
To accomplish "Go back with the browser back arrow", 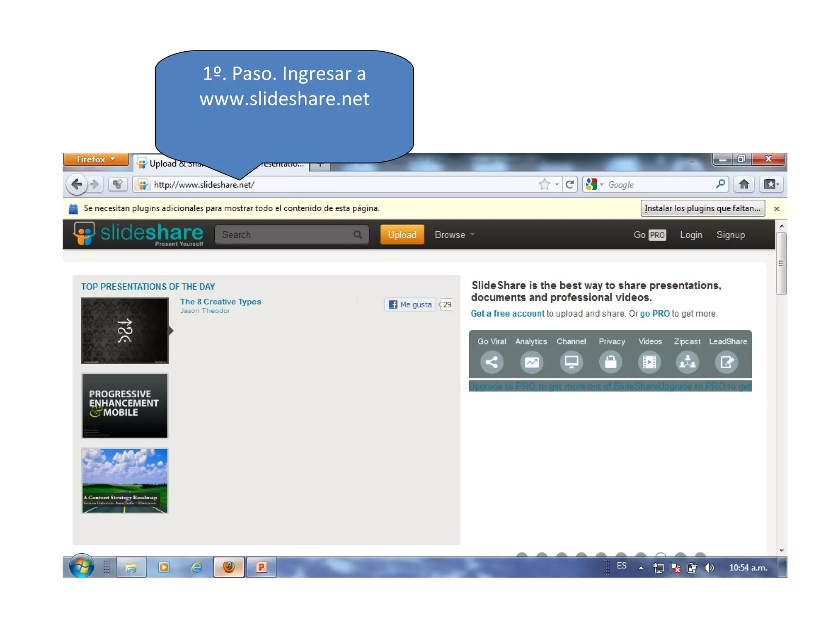I will point(77,185).
